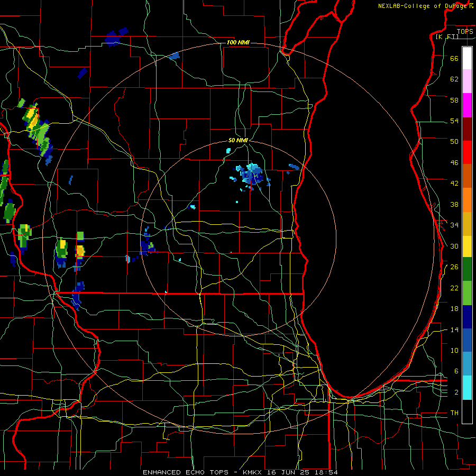
Task: Click the 34 legend value
Action: [x=454, y=225]
